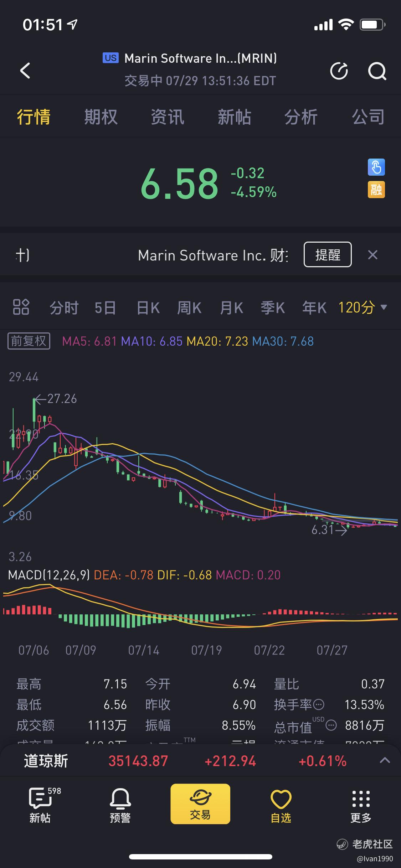Open the chart layout grid icon
Image resolution: width=401 pixels, height=868 pixels.
click(x=21, y=307)
